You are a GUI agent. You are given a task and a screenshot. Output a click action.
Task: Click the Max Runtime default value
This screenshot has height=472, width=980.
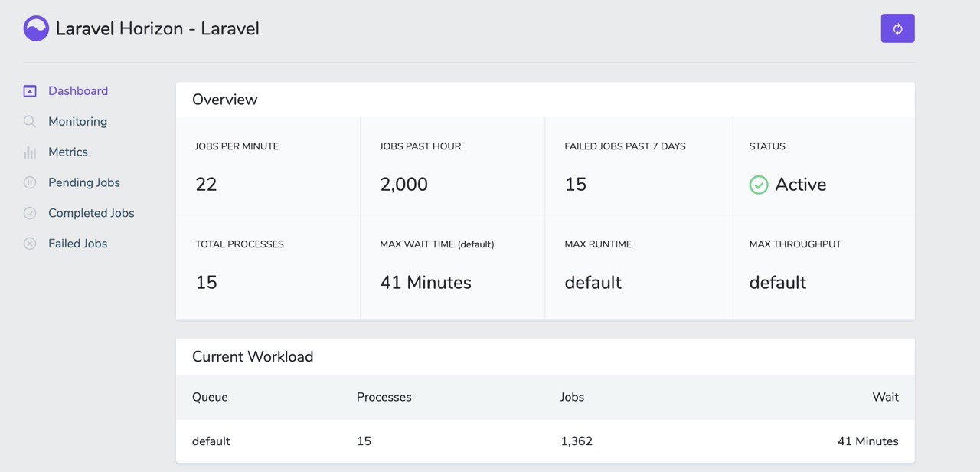pos(593,283)
